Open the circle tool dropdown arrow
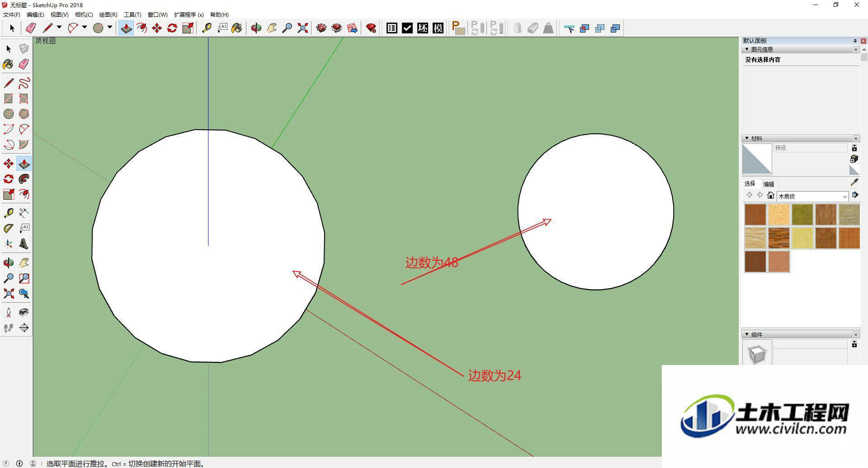The height and width of the screenshot is (468, 868). click(110, 28)
